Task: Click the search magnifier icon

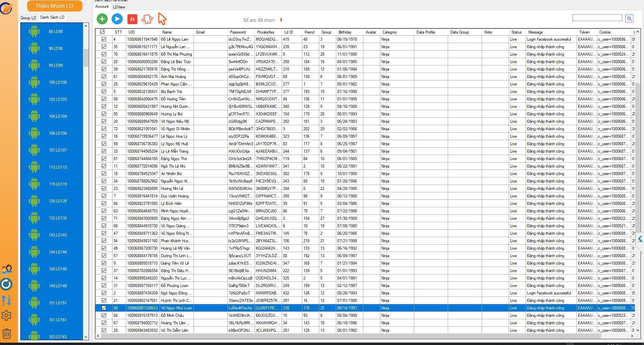Action: pos(629,19)
